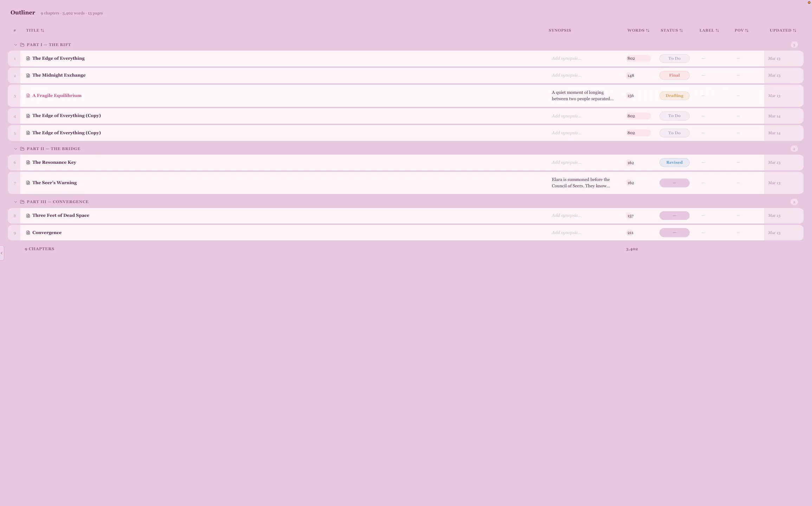Viewport: 812px width, 506px height.
Task: Click the chapter count badge for Part I
Action: coord(794,45)
